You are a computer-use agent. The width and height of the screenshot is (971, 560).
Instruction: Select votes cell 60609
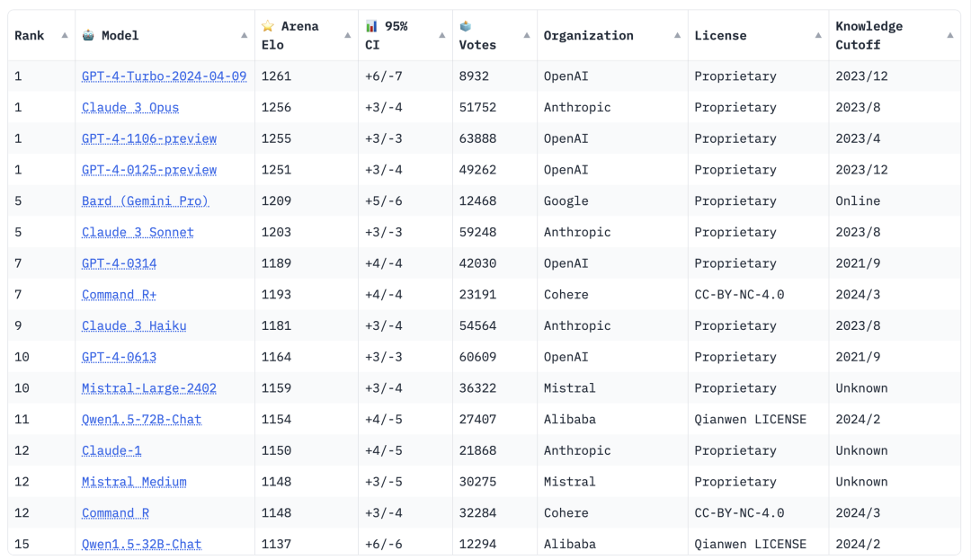477,357
